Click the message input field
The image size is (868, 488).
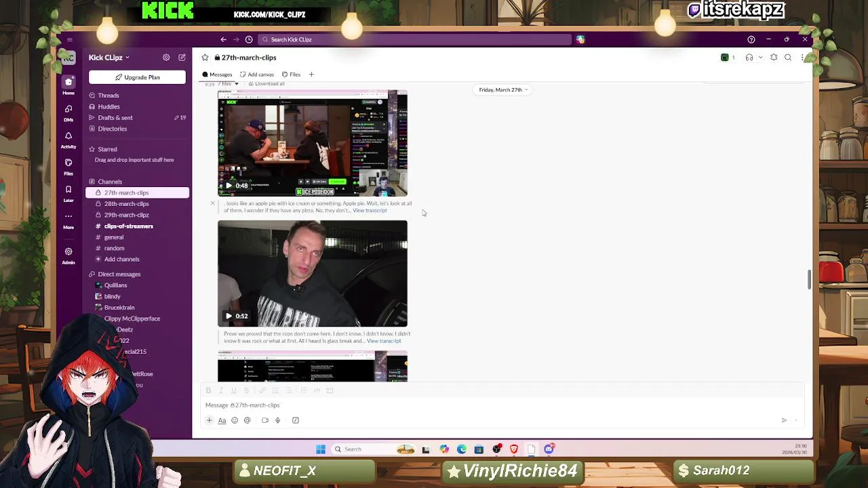(502, 405)
